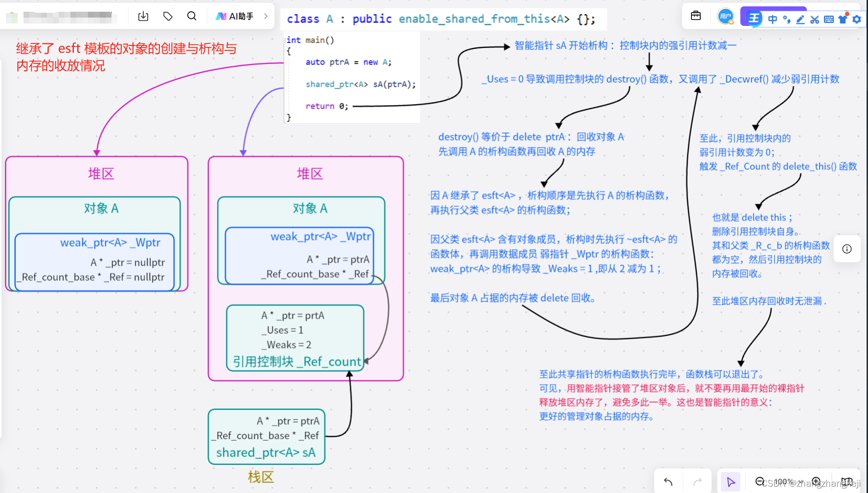The image size is (868, 493).
Task: Open the shirt skin icon in IME bar
Action: tap(843, 19)
